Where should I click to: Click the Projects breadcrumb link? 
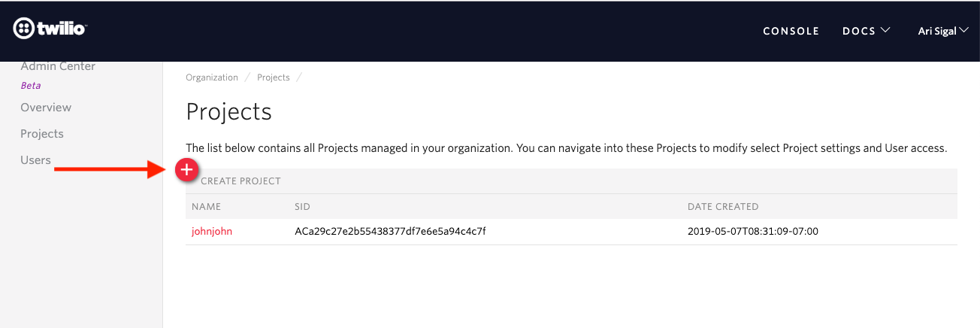[274, 77]
